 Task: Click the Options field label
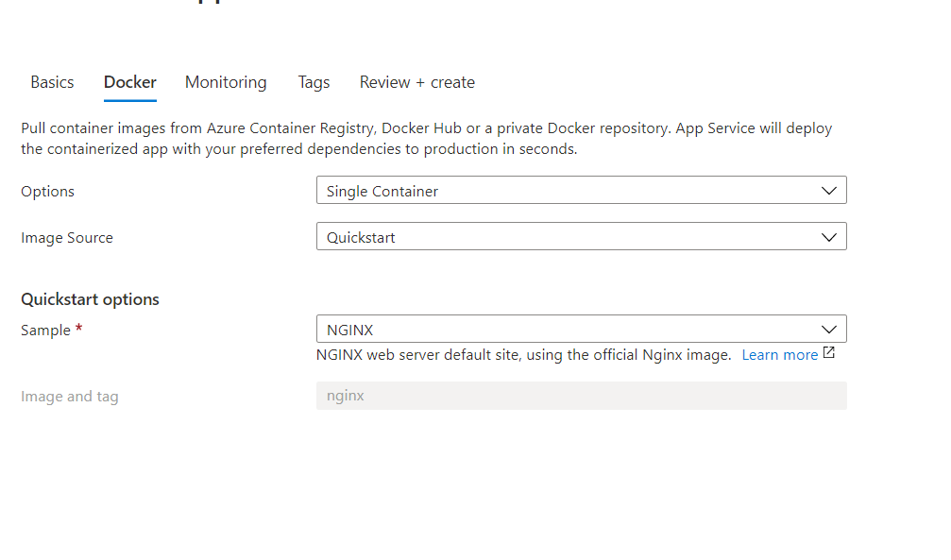coord(47,191)
